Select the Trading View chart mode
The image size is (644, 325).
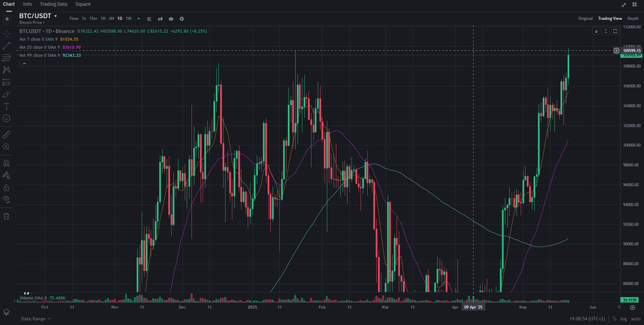tap(610, 19)
